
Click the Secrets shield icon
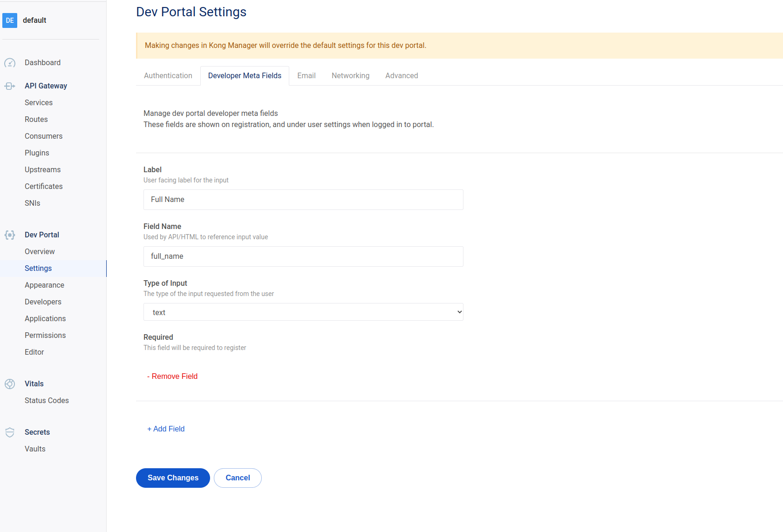tap(10, 432)
